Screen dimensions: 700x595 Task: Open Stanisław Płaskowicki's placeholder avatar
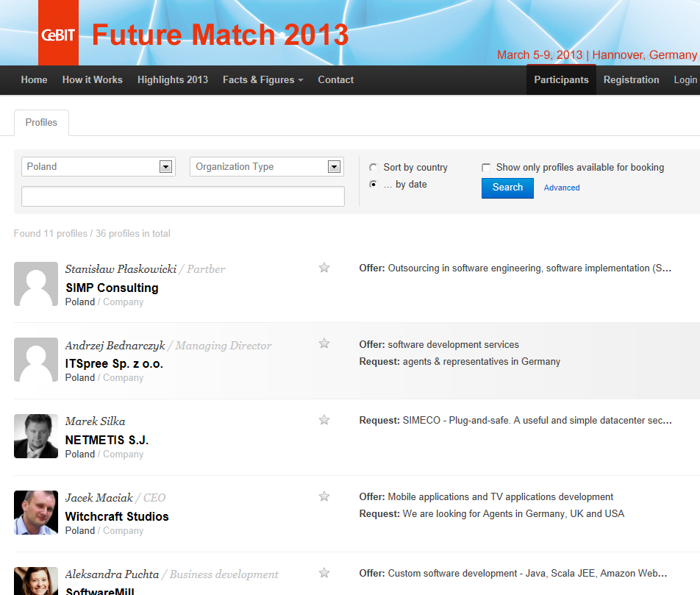pyautogui.click(x=36, y=284)
